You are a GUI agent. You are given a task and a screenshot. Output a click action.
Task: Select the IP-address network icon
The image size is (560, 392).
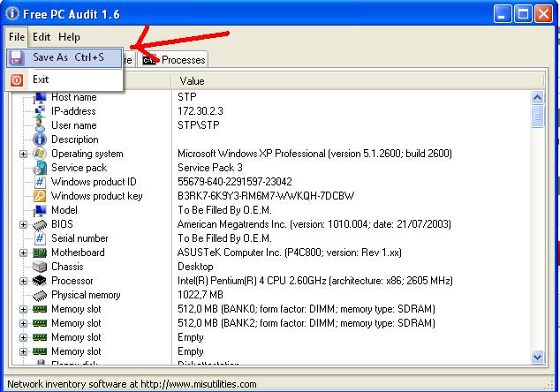point(40,111)
